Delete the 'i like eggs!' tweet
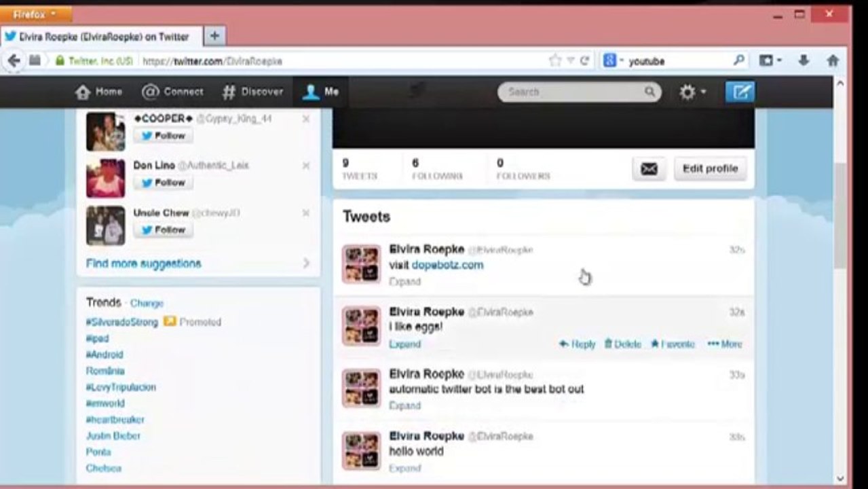Viewport: 868px width, 489px height. [x=622, y=344]
